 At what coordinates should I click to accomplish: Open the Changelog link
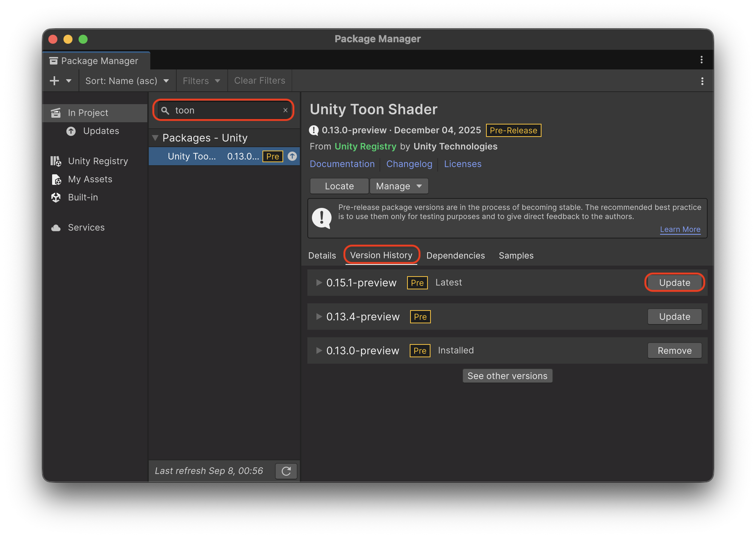(409, 164)
